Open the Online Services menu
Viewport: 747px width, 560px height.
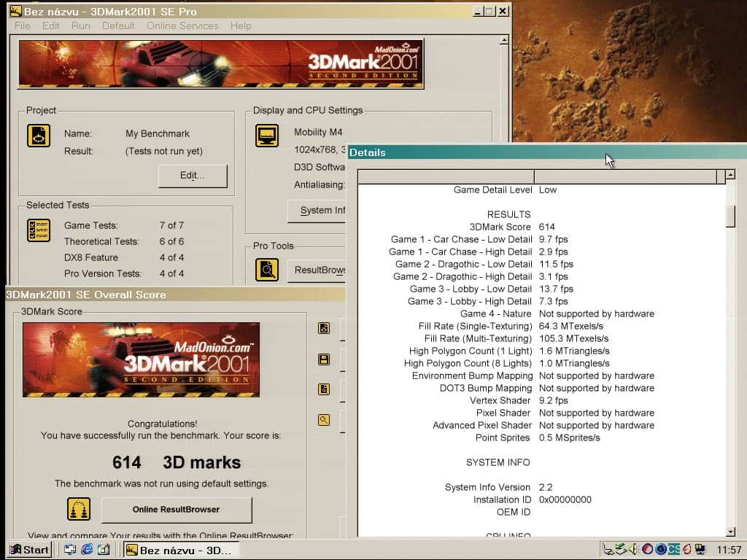(x=182, y=26)
